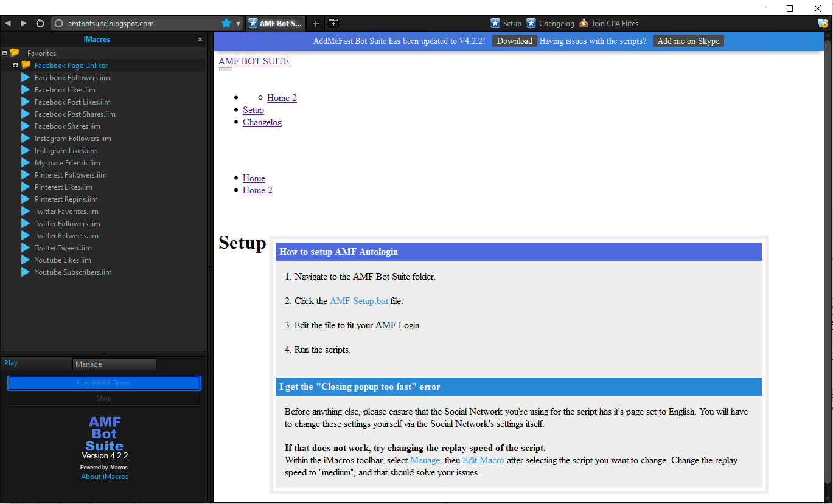Click the How to setup AMF Autologin header

(519, 252)
